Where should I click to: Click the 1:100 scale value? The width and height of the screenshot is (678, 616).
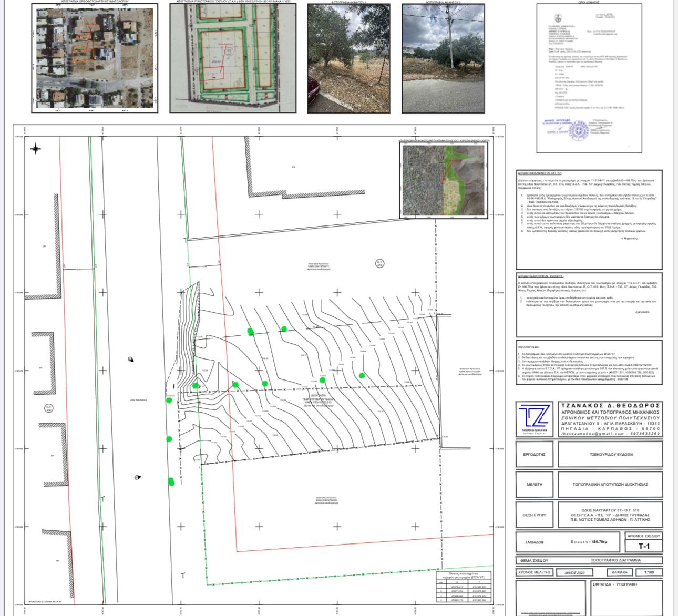[x=649, y=572]
